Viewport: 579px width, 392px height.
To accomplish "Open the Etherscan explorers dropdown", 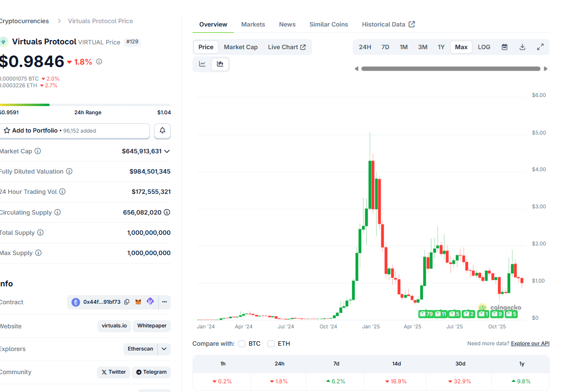I will point(165,349).
